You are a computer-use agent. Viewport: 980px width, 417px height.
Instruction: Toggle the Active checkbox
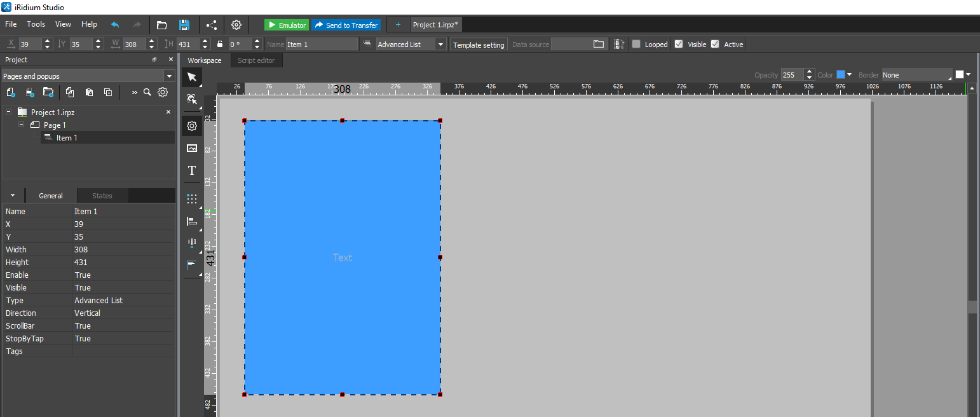pos(715,44)
